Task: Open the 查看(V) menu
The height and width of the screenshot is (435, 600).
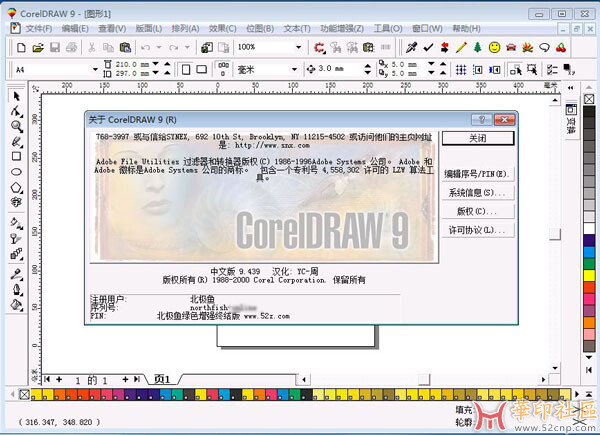Action: 112,29
